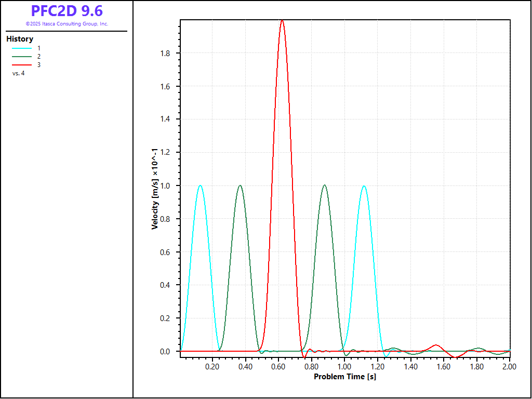Click the first green curve peak
Image resolution: width=532 pixels, height=399 pixels.
pyautogui.click(x=240, y=185)
